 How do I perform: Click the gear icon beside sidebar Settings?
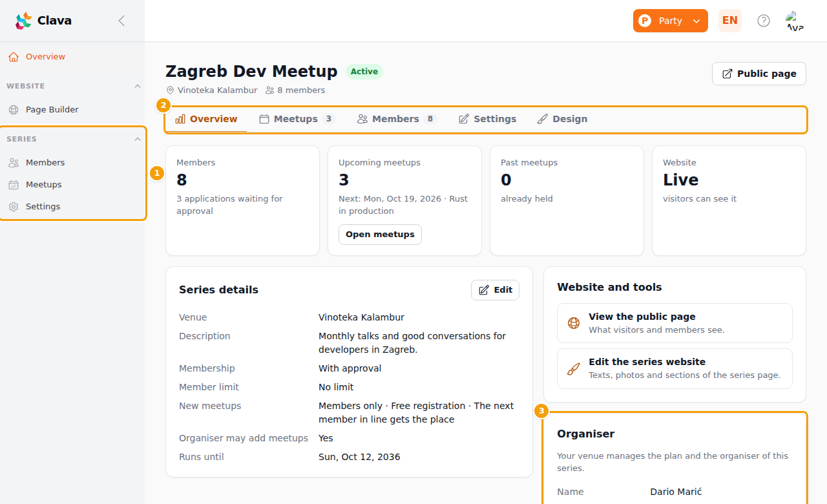click(14, 207)
